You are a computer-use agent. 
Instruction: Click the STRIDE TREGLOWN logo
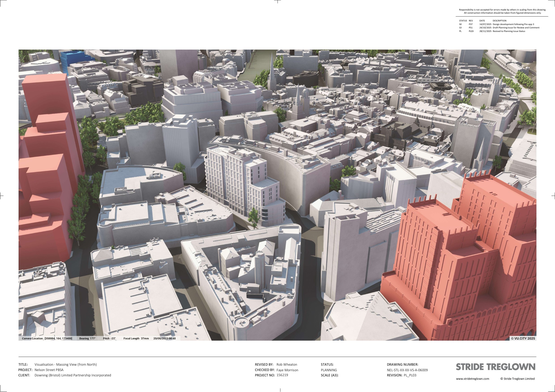(496, 367)
